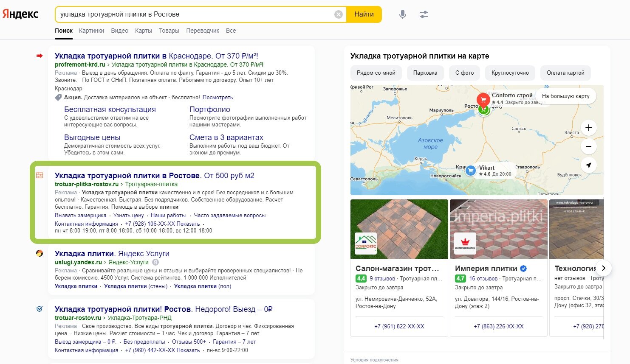
Task: Click the blue Vikart map pin
Action: 470,171
